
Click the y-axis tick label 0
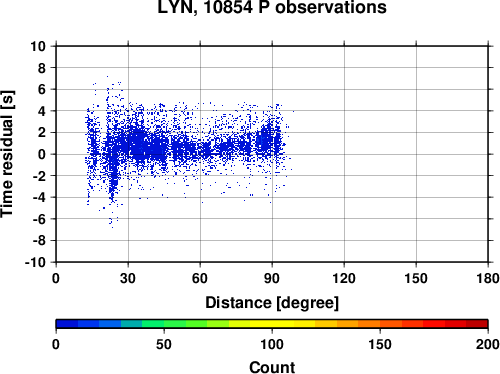(42, 154)
